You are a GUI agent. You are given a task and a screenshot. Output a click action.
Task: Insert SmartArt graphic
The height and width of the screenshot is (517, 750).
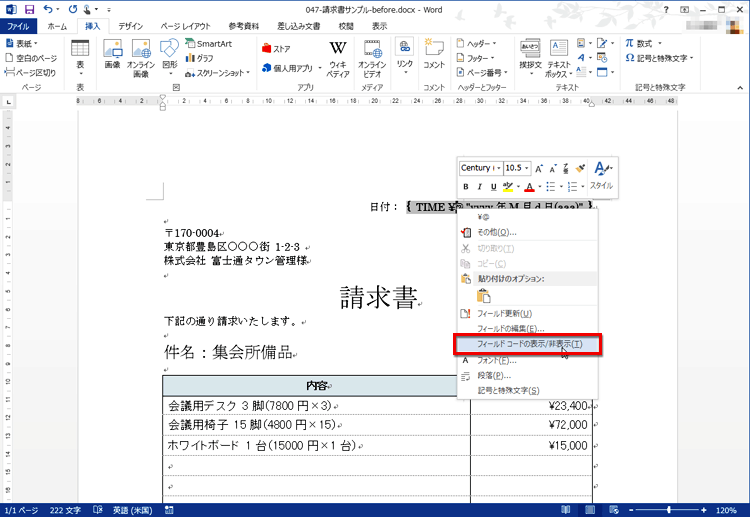pos(209,44)
